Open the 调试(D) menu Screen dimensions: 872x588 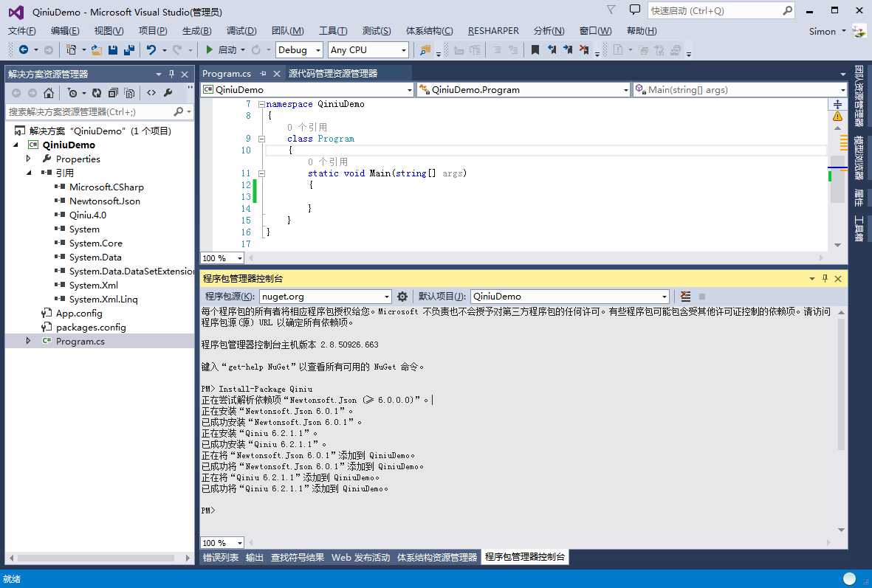241,31
